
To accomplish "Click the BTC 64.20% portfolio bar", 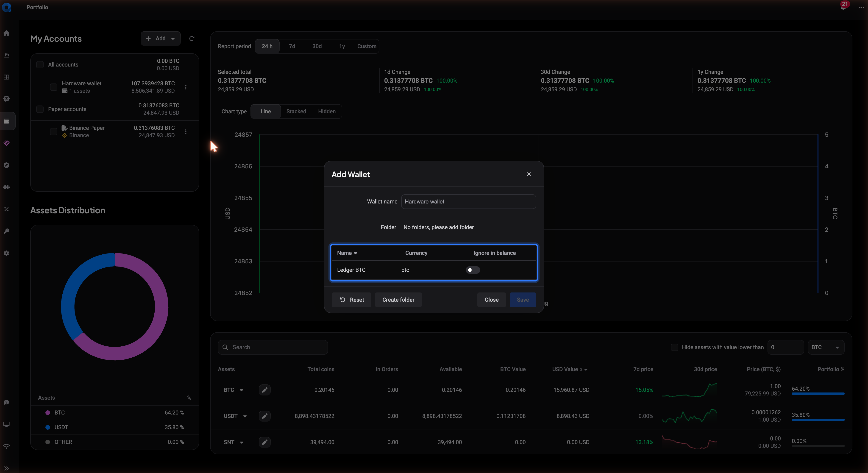I will pyautogui.click(x=818, y=393).
